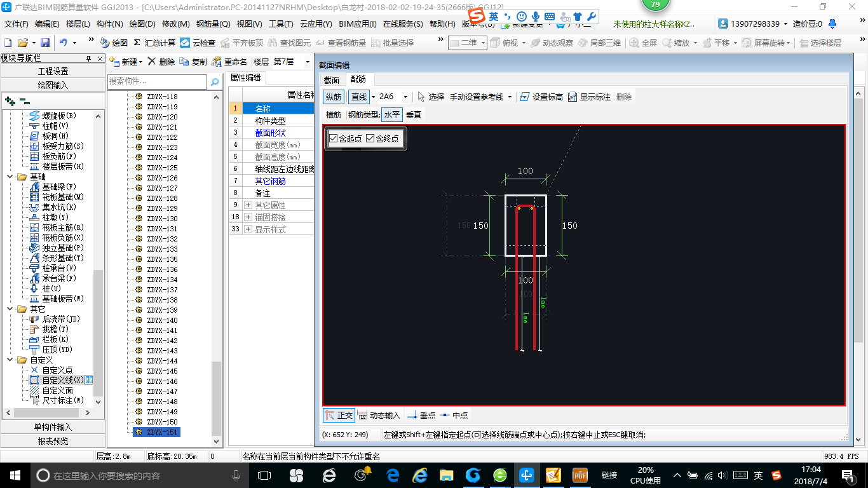Click the 搜索构件 search field
Screen dimensions: 868x488
pos(158,81)
